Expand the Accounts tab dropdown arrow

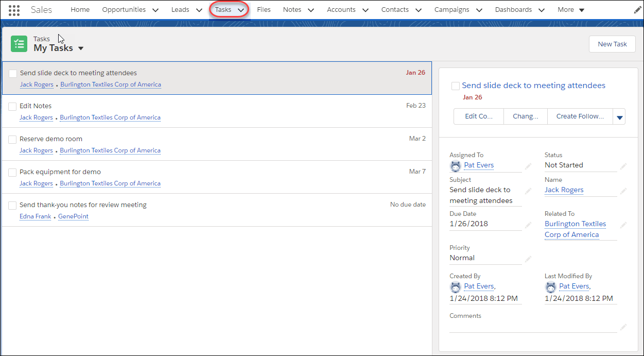point(365,9)
